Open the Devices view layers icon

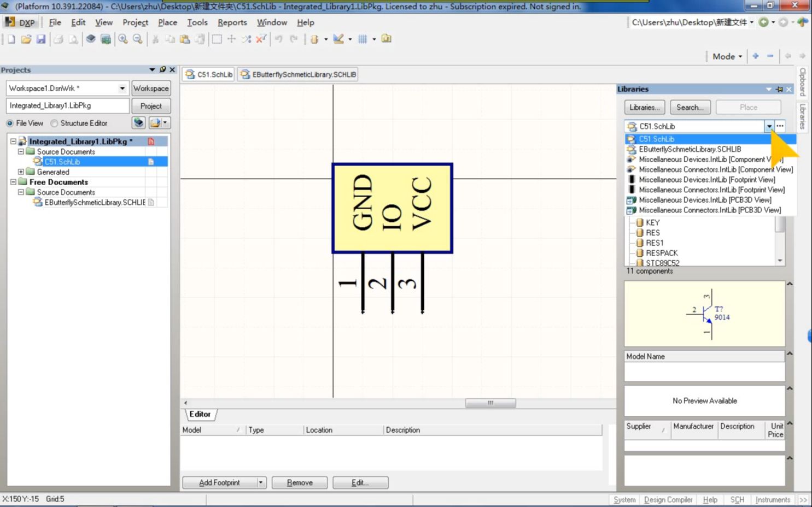point(91,39)
